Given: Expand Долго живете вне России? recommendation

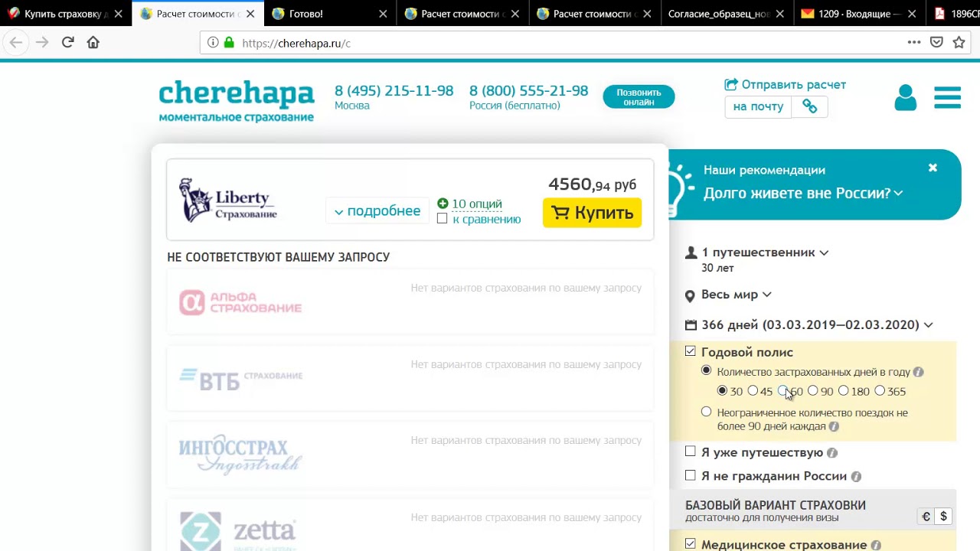Looking at the screenshot, I should (803, 194).
